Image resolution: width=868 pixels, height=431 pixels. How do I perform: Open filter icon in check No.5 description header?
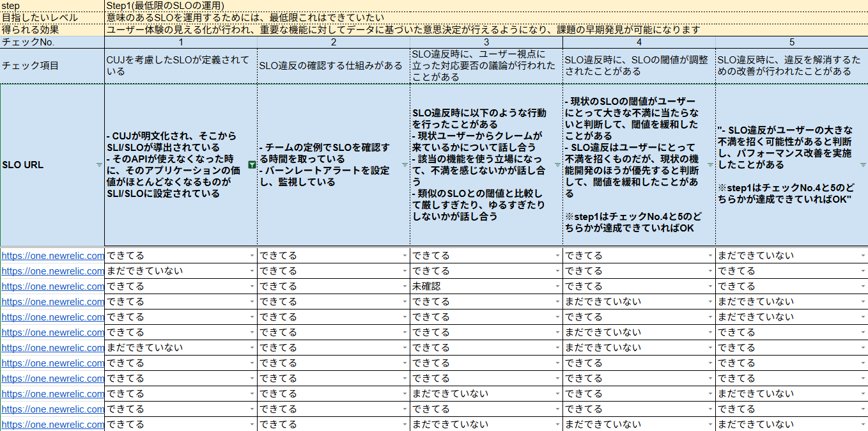(x=863, y=165)
